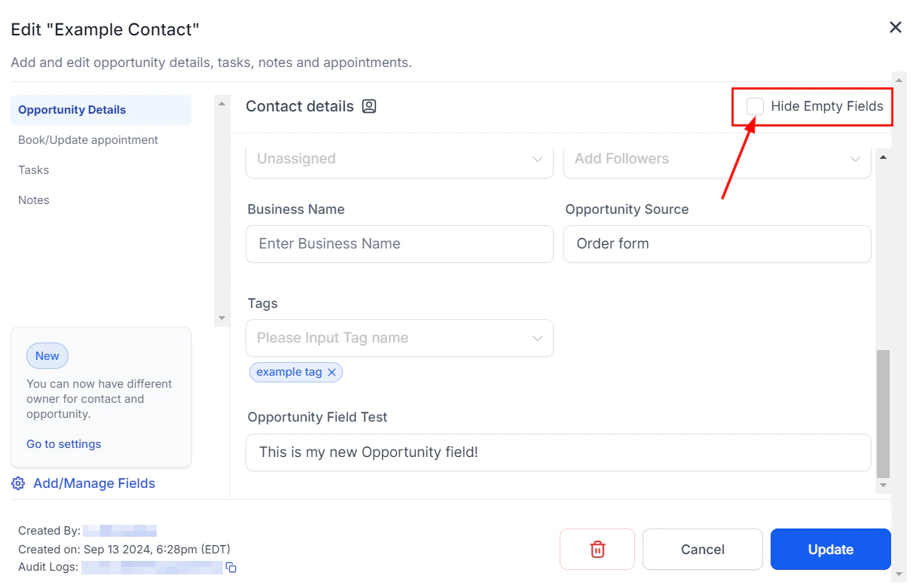Click the scroll-up arrow on the sidebar scrollbar
This screenshot has height=588, width=916.
coord(221,104)
